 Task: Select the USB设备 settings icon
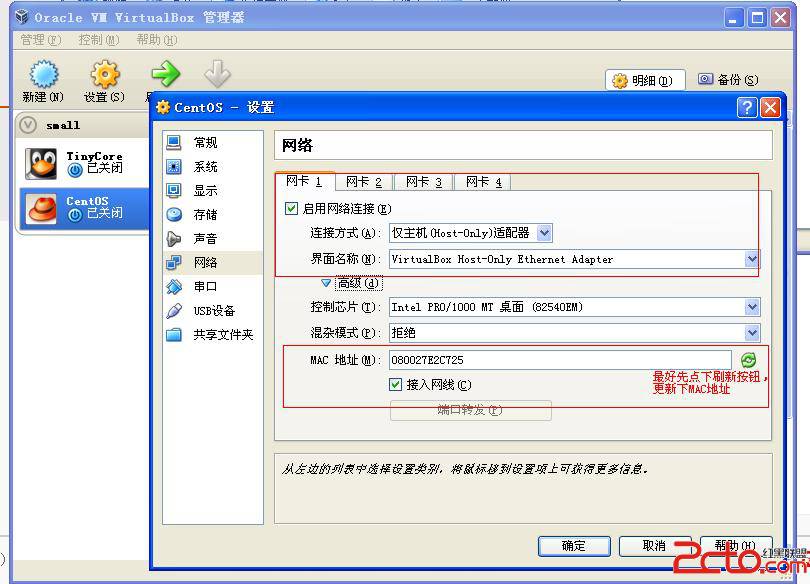[176, 312]
